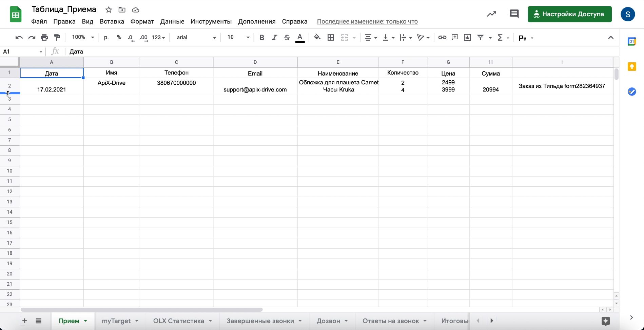
Task: Click the undo arrow icon
Action: click(x=19, y=38)
